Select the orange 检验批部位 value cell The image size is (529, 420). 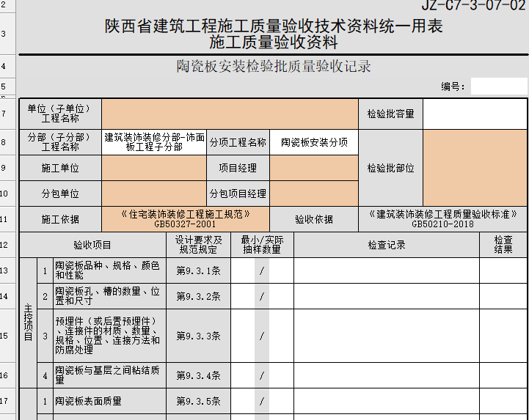[475, 168]
